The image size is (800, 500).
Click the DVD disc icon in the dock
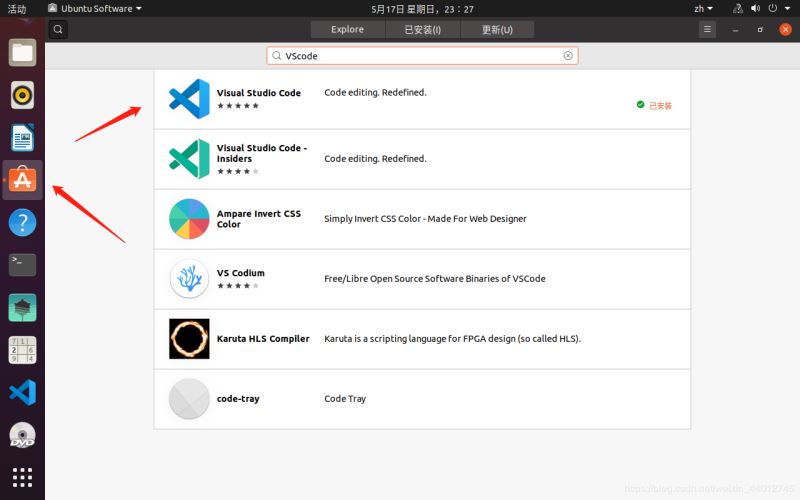(22, 435)
